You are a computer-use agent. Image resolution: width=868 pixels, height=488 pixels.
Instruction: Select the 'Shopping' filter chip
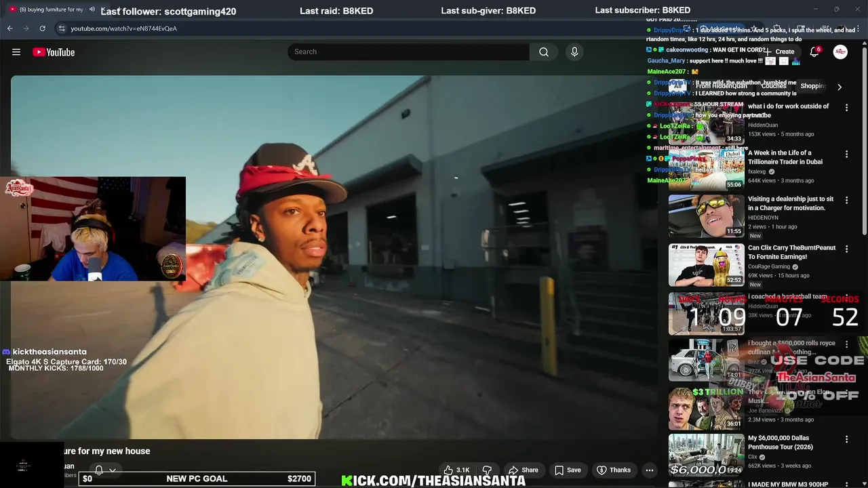coord(812,86)
